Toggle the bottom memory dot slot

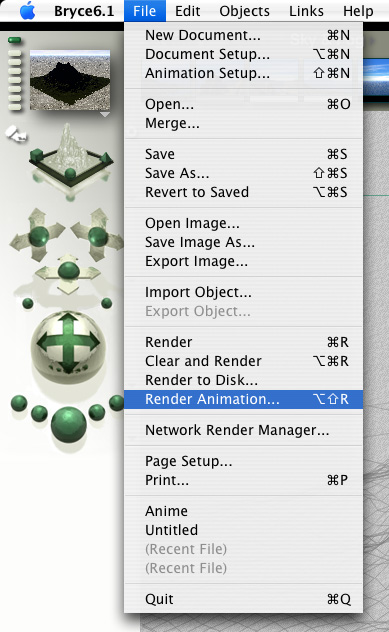click(x=14, y=107)
